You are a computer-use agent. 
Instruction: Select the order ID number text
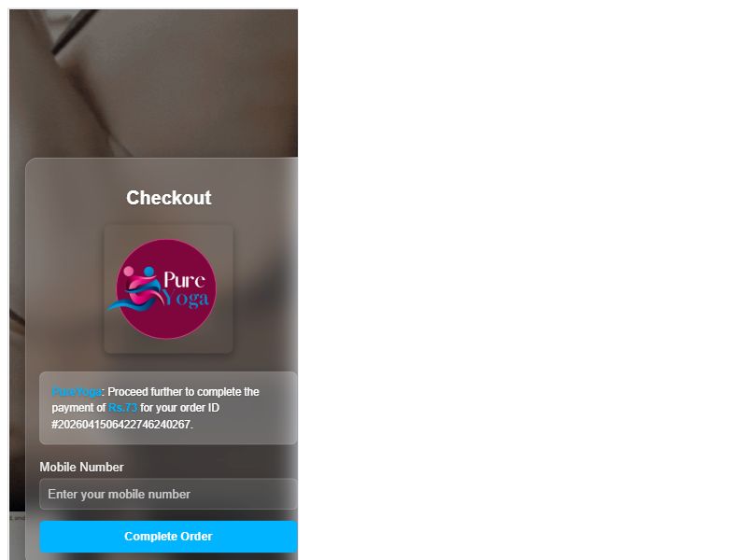tap(122, 425)
